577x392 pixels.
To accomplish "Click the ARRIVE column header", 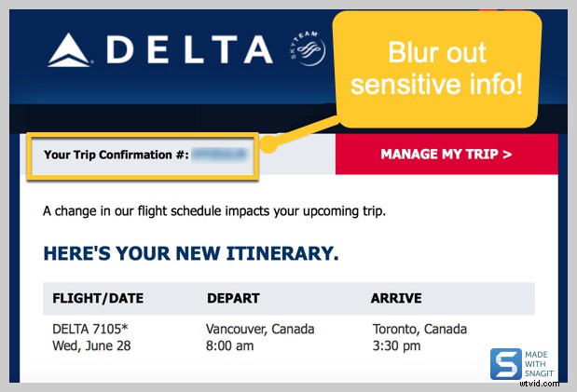I will pos(396,299).
